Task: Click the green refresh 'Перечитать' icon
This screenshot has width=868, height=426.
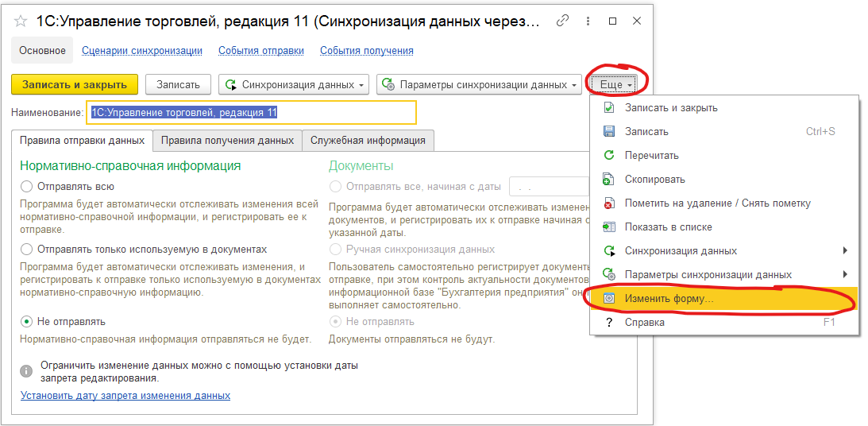Action: tap(609, 155)
